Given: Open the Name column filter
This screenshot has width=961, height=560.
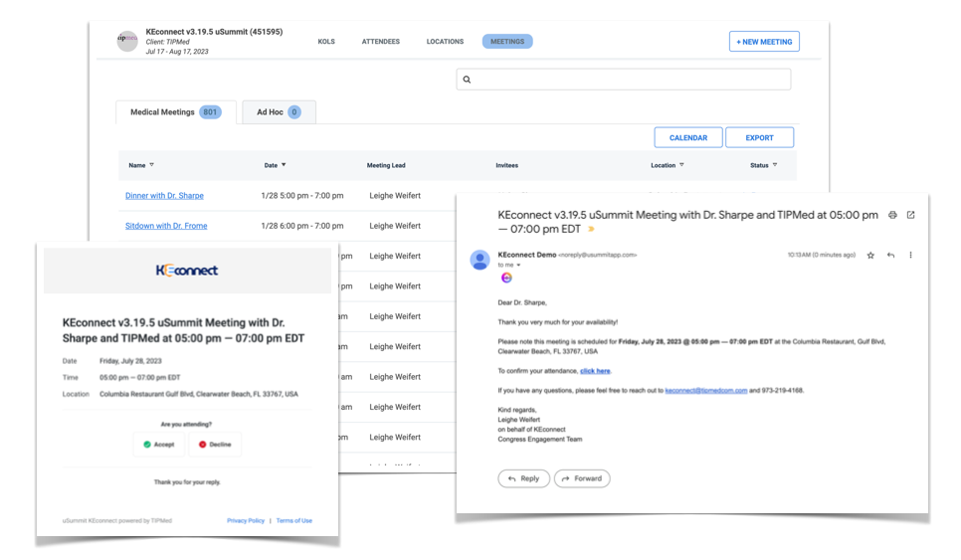Looking at the screenshot, I should pyautogui.click(x=152, y=165).
